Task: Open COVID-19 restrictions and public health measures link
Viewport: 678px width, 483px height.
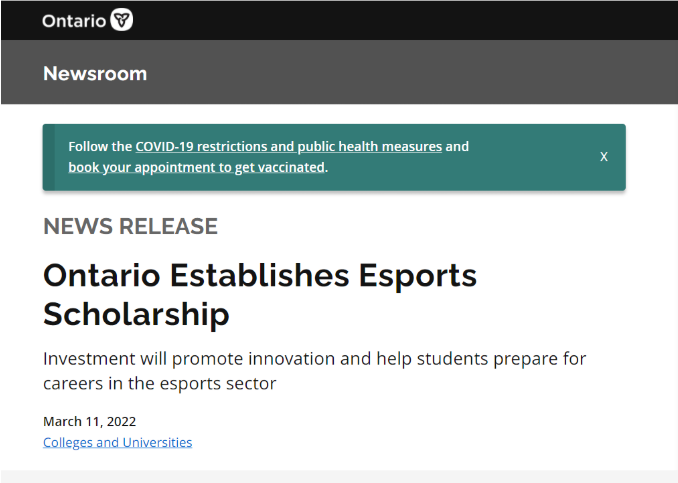Action: pyautogui.click(x=288, y=146)
